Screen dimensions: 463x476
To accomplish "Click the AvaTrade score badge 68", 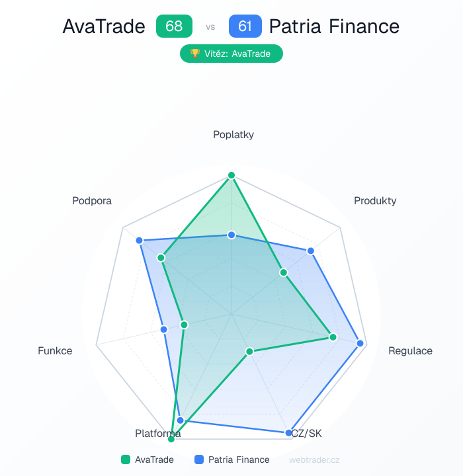I will pos(174,26).
